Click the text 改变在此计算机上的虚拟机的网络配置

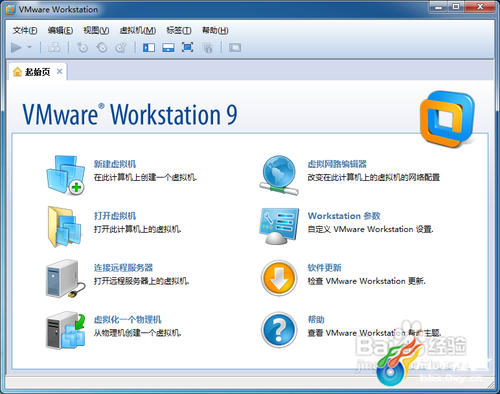(x=374, y=177)
